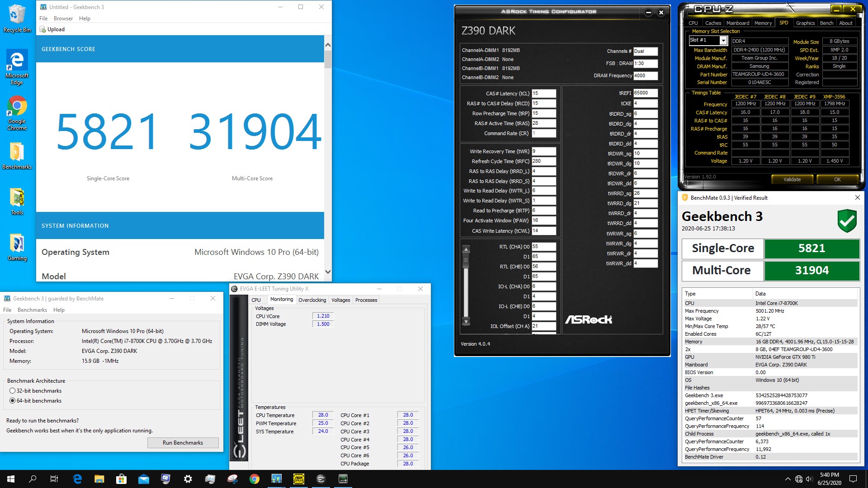
Task: Open volume icon in system tray
Action: (x=809, y=479)
